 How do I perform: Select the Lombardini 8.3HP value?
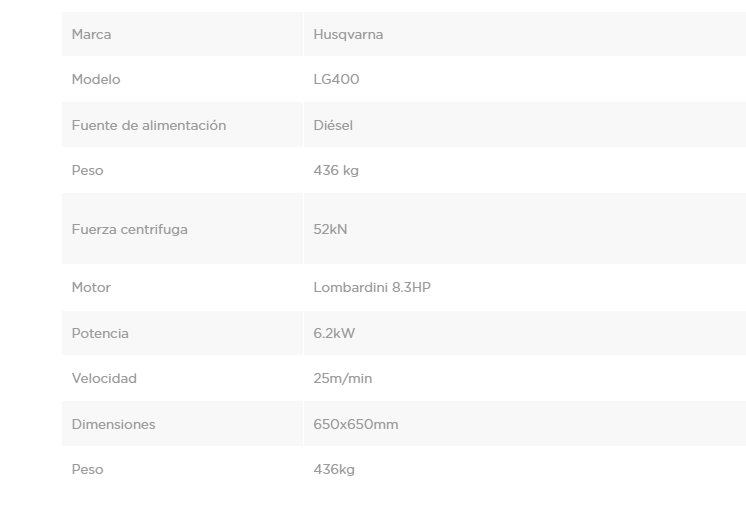[x=372, y=288]
